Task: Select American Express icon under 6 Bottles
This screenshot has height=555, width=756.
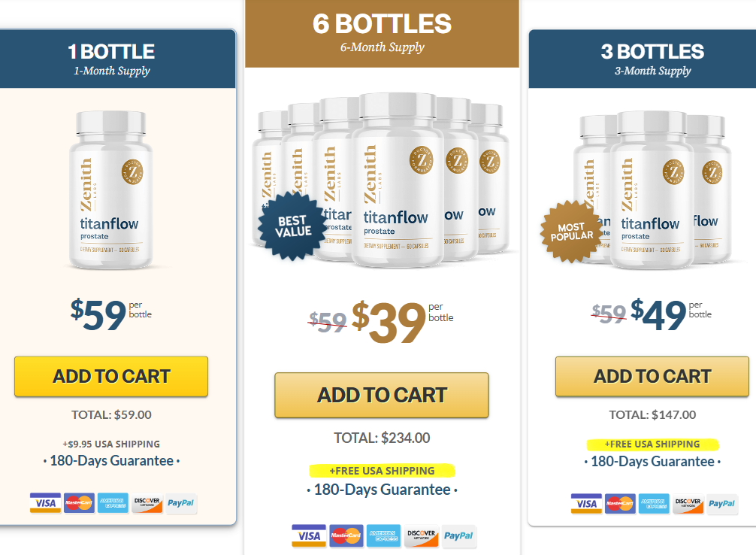Action: pos(383,535)
